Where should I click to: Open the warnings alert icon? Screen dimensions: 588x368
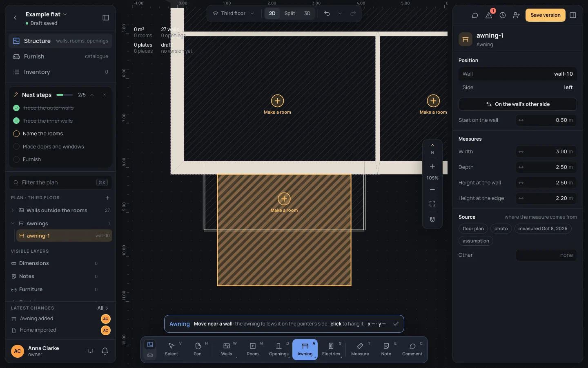click(489, 15)
